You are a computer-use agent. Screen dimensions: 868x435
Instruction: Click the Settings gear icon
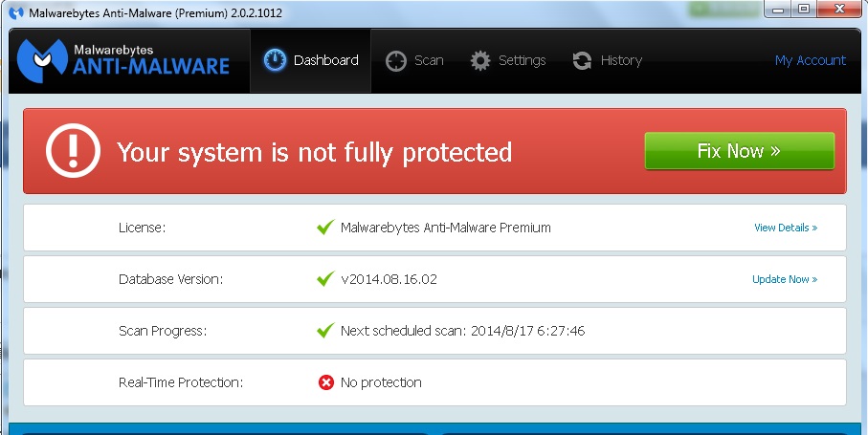click(480, 60)
